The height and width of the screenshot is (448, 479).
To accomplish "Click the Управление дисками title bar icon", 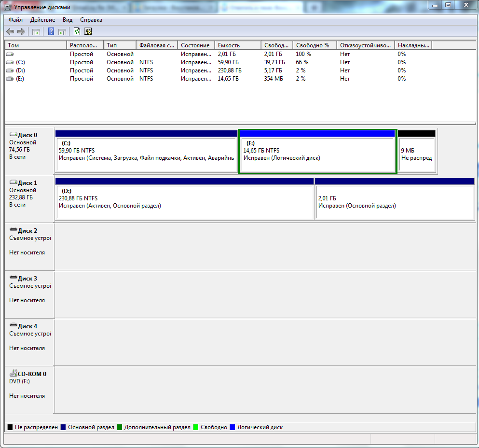I will (x=8, y=7).
